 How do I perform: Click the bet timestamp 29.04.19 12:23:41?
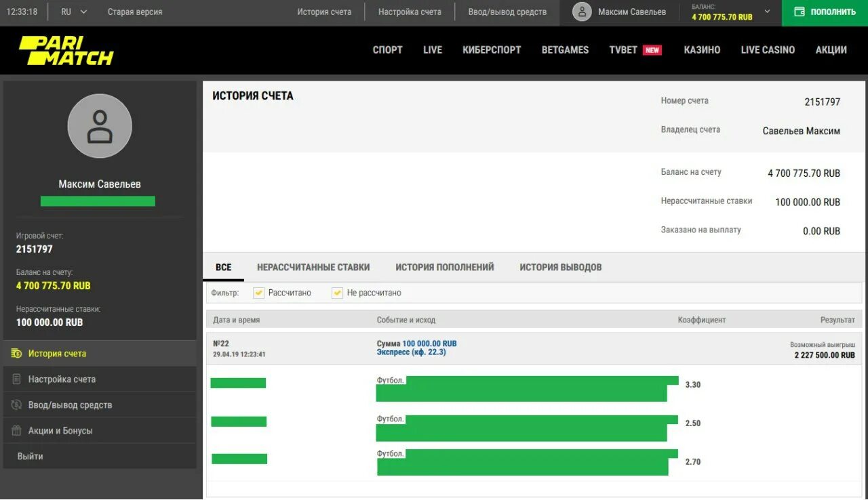pyautogui.click(x=239, y=354)
